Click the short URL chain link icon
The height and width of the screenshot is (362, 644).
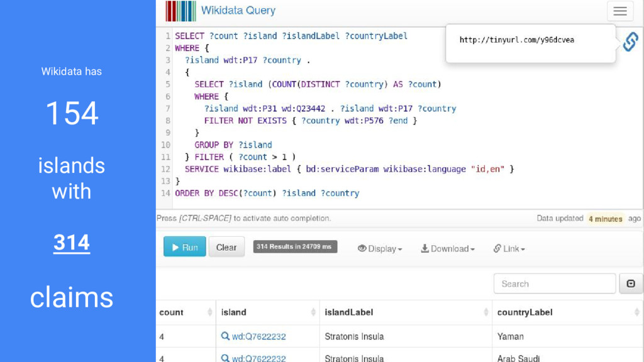click(x=630, y=41)
